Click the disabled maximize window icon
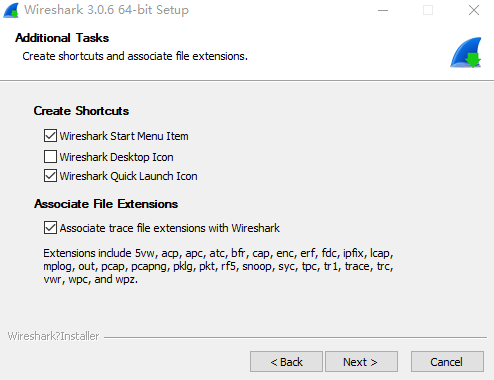The image size is (494, 380). (428, 10)
